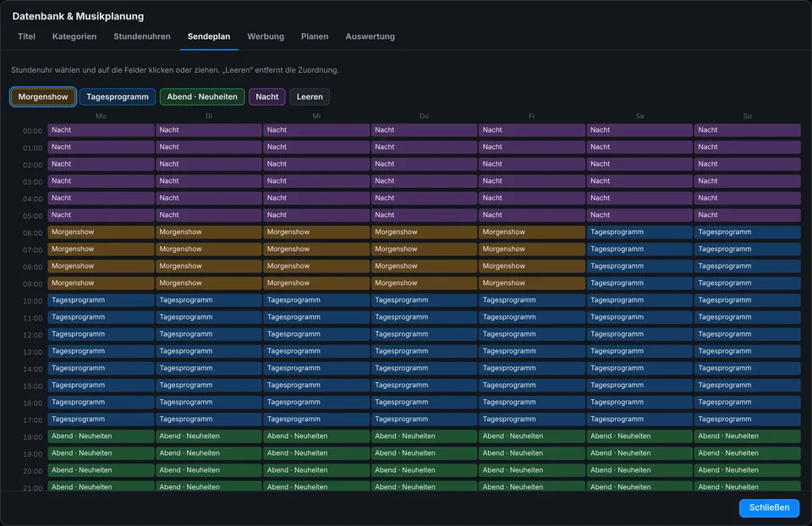This screenshot has height=526, width=812.
Task: Select Tuesday 08:00 Morgenshow cell
Action: [x=209, y=266]
